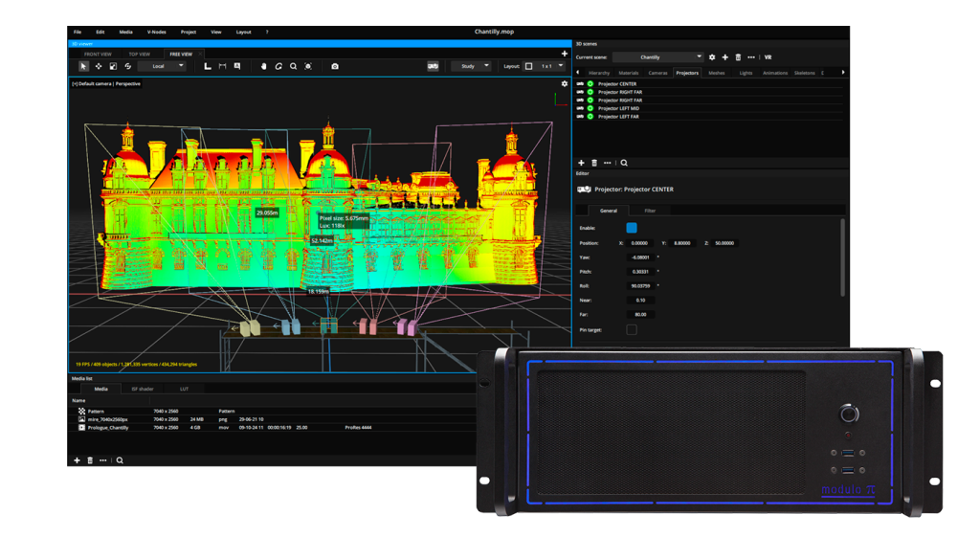Screen dimensions: 980x537
Task: Activate the hand pan tool
Action: point(264,66)
